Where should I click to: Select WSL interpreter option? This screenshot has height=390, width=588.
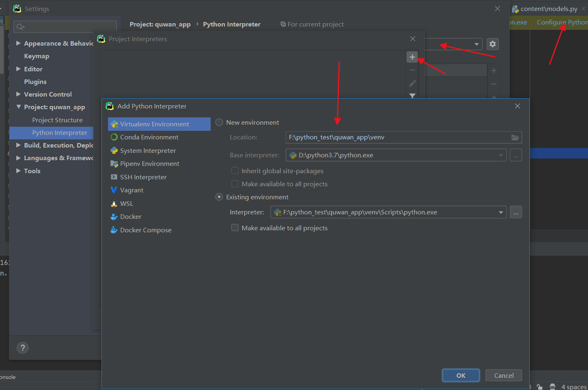click(126, 203)
